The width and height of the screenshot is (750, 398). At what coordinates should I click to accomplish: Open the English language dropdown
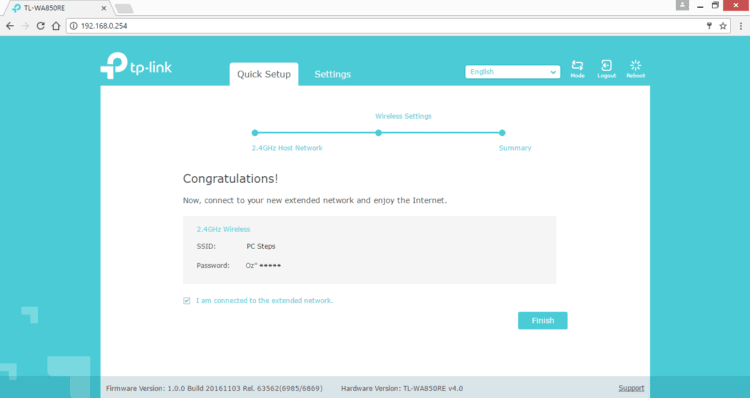[x=512, y=72]
